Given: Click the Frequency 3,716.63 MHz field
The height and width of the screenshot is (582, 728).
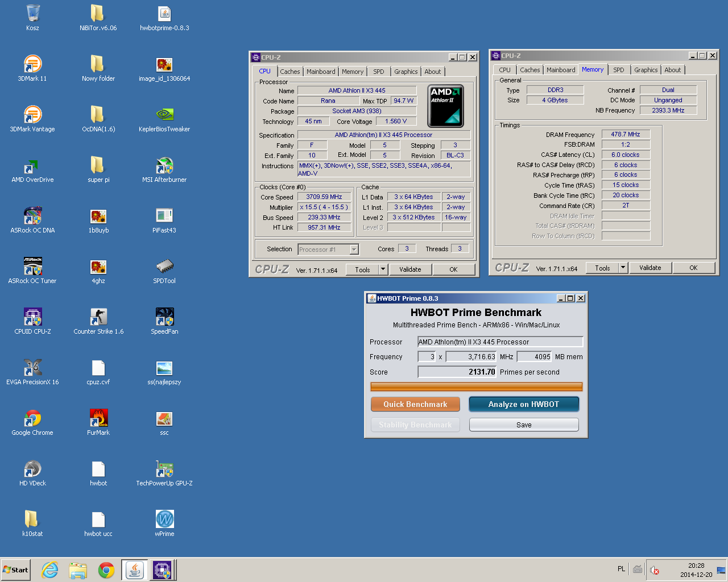Looking at the screenshot, I should coord(471,357).
